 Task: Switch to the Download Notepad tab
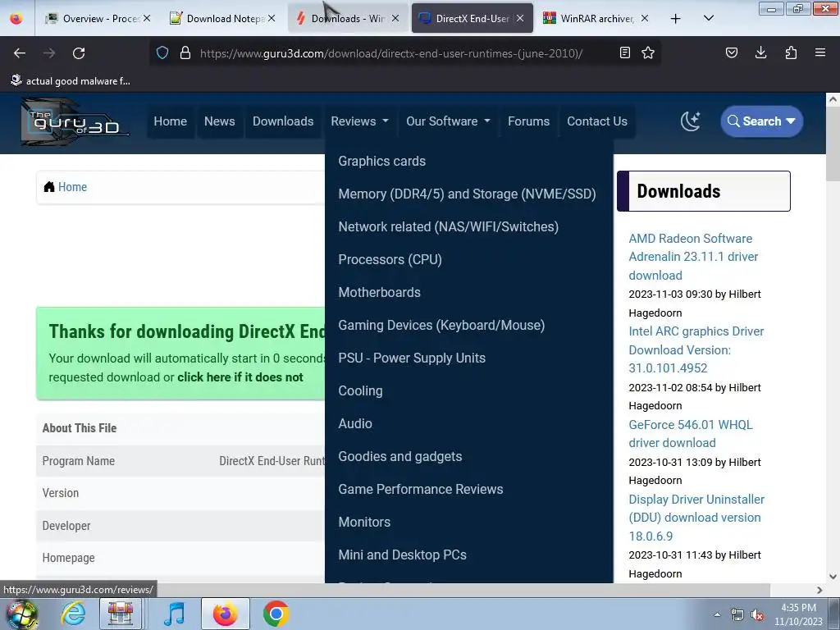tap(223, 18)
